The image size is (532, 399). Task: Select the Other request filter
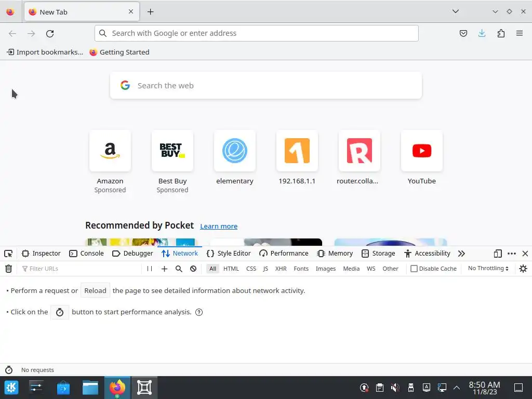(x=390, y=269)
